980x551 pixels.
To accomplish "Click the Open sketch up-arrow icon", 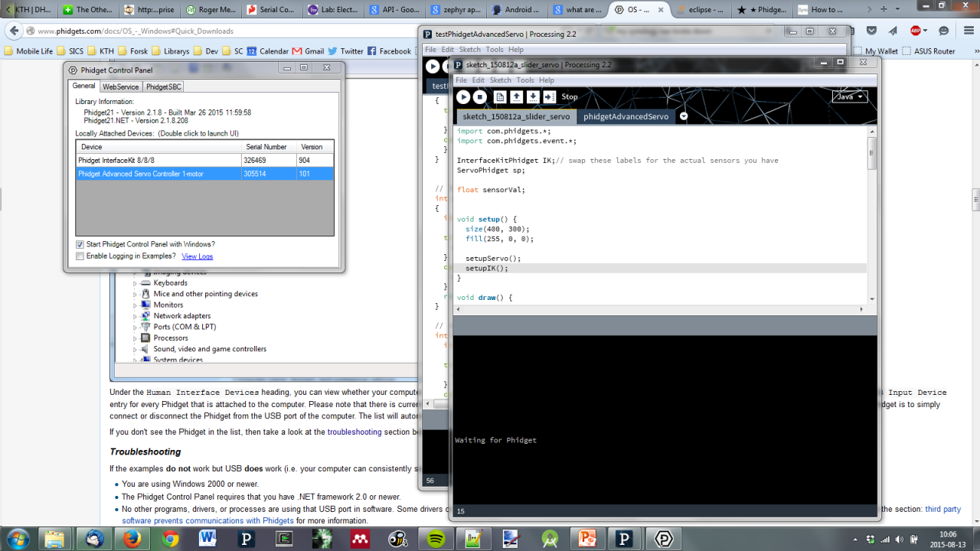I will tap(517, 97).
